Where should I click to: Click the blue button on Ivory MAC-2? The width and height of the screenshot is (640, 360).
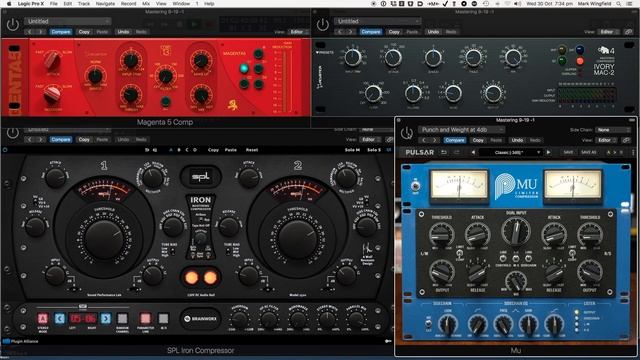click(x=580, y=50)
